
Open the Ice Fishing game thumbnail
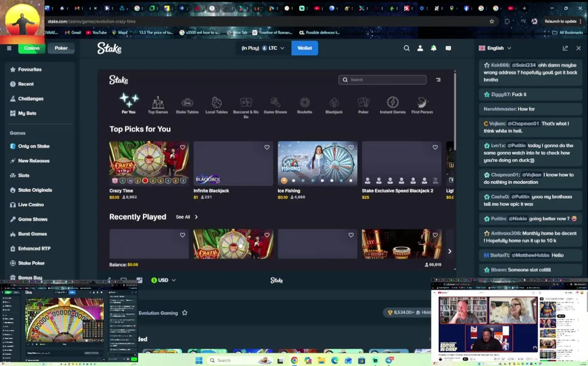(317, 164)
